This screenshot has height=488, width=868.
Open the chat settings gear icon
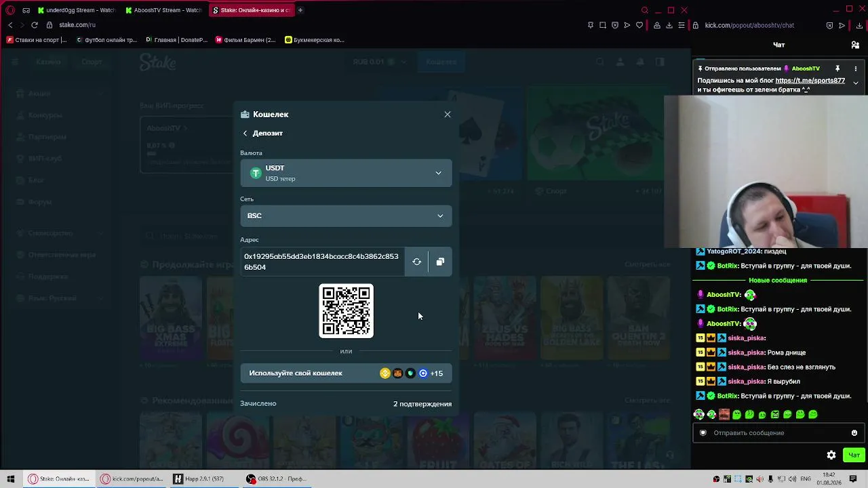831,455
